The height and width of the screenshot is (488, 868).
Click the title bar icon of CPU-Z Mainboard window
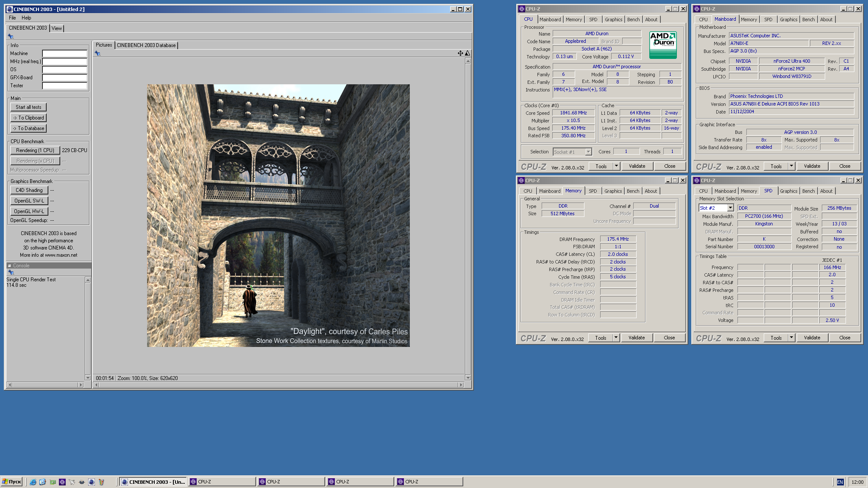pos(696,9)
